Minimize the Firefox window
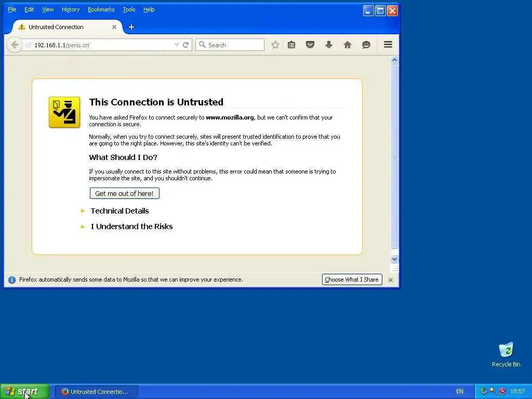The height and width of the screenshot is (399, 532). pos(368,11)
